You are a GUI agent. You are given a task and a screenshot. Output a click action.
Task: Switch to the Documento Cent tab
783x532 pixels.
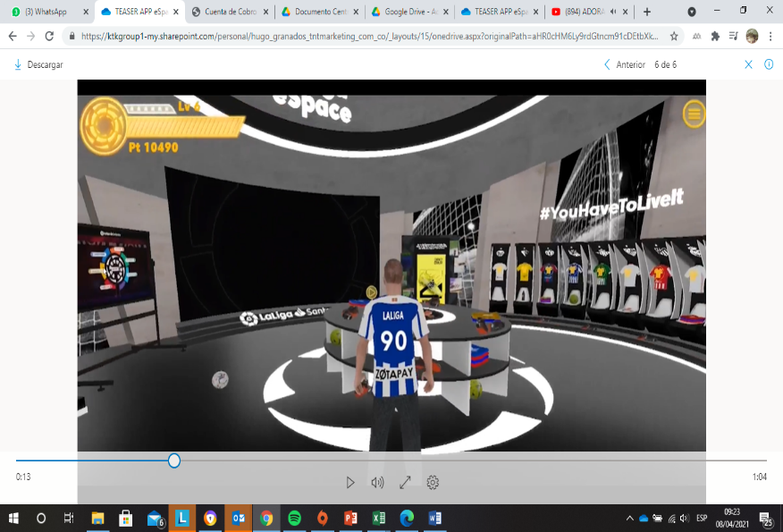pos(320,12)
